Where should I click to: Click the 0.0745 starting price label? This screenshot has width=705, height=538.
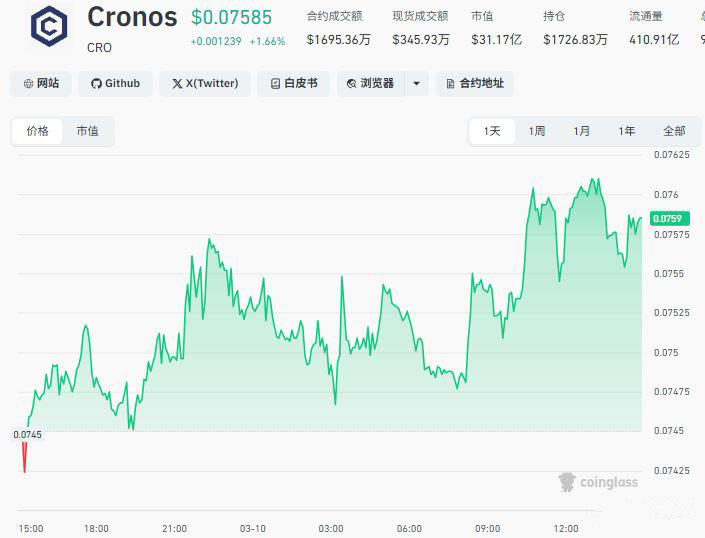click(x=27, y=435)
